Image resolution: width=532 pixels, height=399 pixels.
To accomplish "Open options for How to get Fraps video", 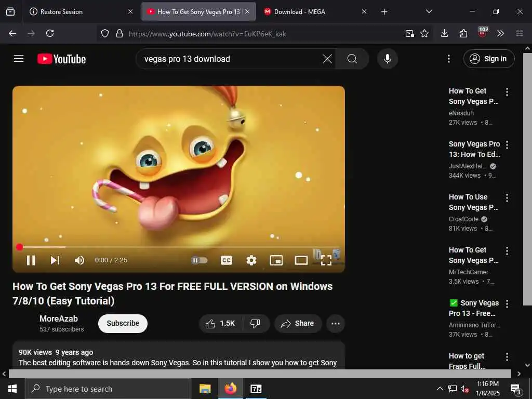I will [507, 357].
